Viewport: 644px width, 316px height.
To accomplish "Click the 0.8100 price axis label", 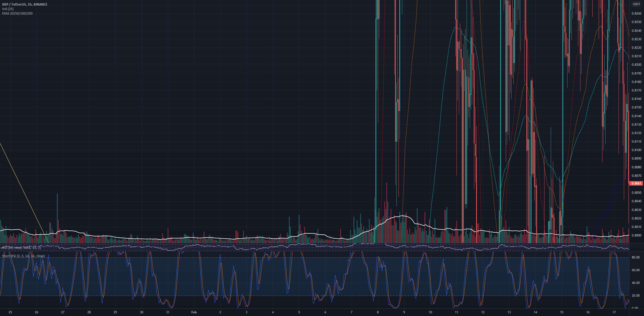I will 636,150.
